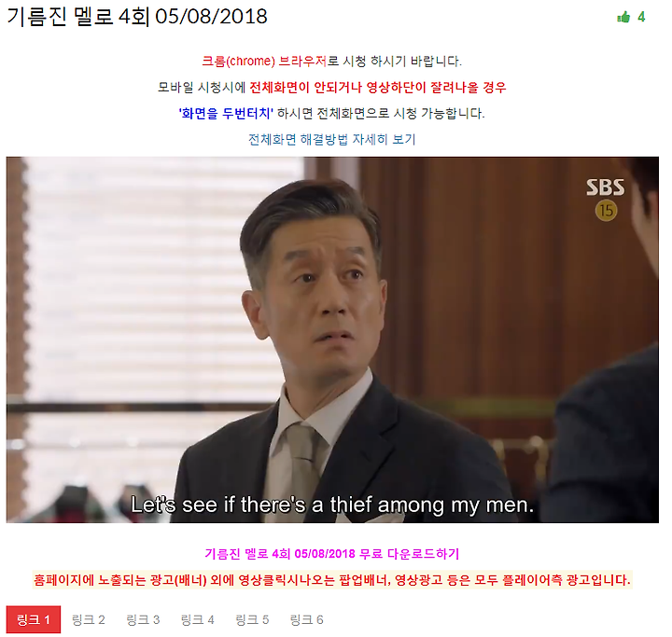
Task: Click the 15 age rating badge
Action: 606,211
